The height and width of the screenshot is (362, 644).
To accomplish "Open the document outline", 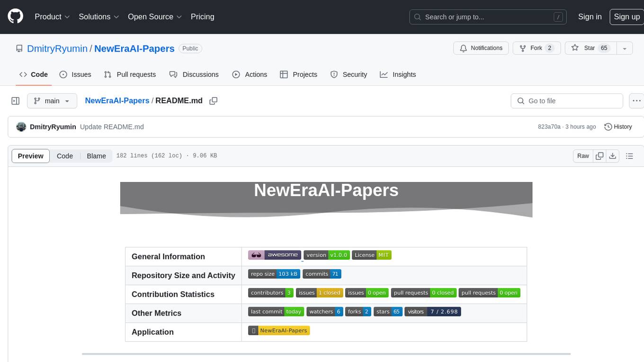I will [629, 156].
